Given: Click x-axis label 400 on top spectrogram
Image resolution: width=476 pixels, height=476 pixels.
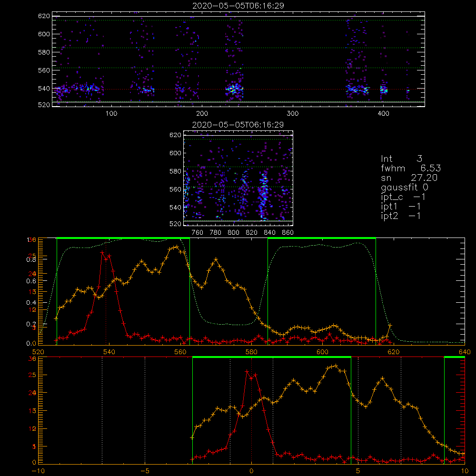Looking at the screenshot, I should tap(383, 114).
